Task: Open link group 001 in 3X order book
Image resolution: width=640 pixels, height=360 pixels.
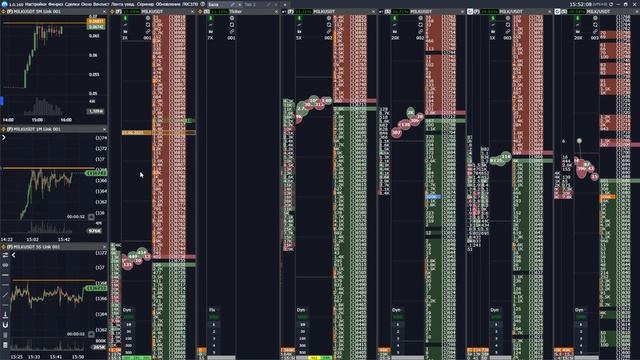Action: (147, 38)
